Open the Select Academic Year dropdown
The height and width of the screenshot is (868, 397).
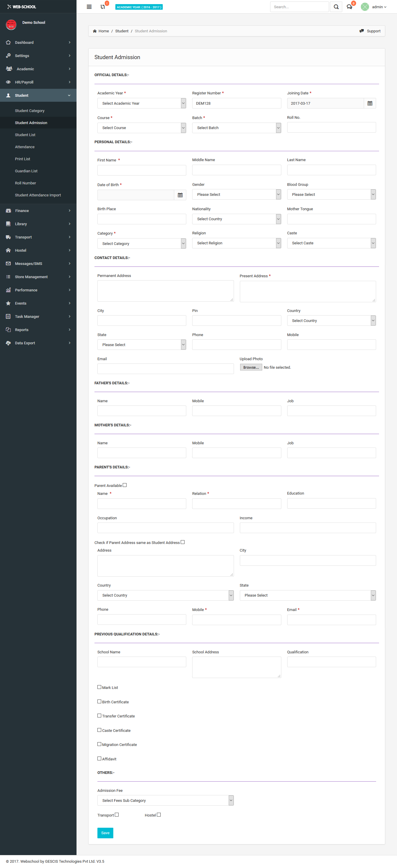(x=142, y=104)
